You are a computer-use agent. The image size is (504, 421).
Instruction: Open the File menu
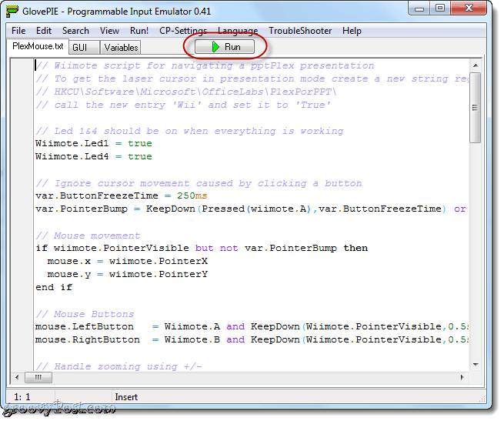pyautogui.click(x=18, y=31)
